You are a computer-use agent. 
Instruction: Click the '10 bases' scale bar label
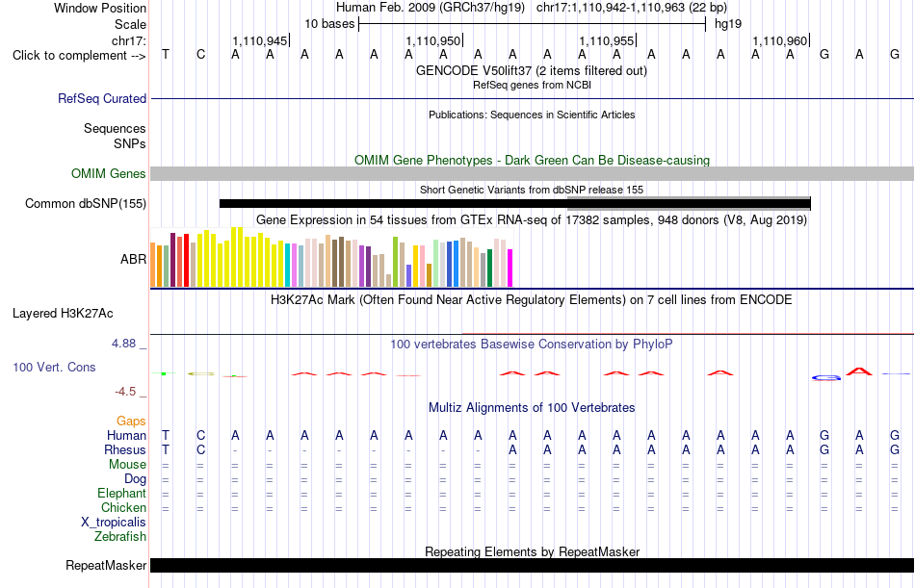click(x=329, y=24)
